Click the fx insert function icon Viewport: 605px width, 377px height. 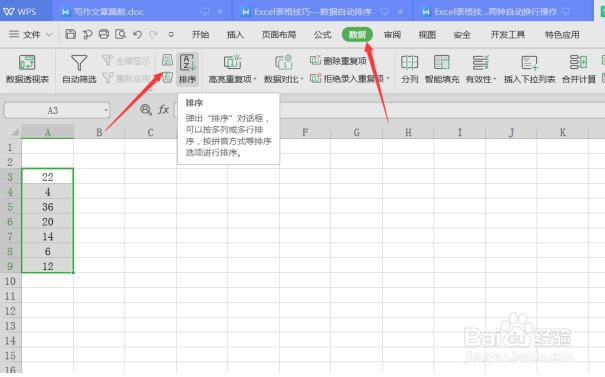pyautogui.click(x=164, y=110)
